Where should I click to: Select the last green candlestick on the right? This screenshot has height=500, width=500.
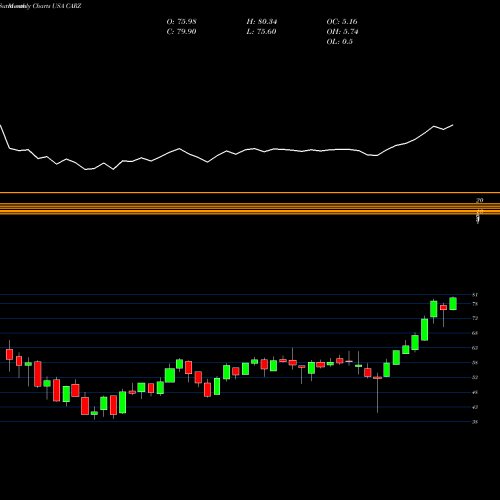pyautogui.click(x=453, y=304)
